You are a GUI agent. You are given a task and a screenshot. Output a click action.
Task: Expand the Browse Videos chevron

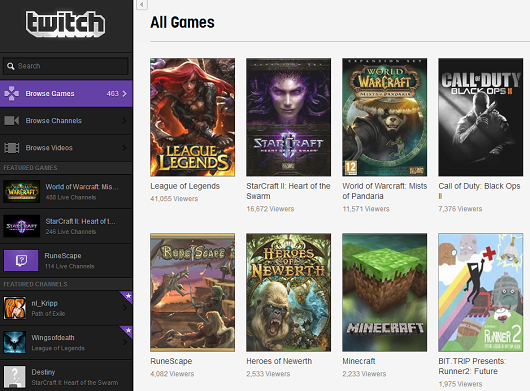point(124,148)
